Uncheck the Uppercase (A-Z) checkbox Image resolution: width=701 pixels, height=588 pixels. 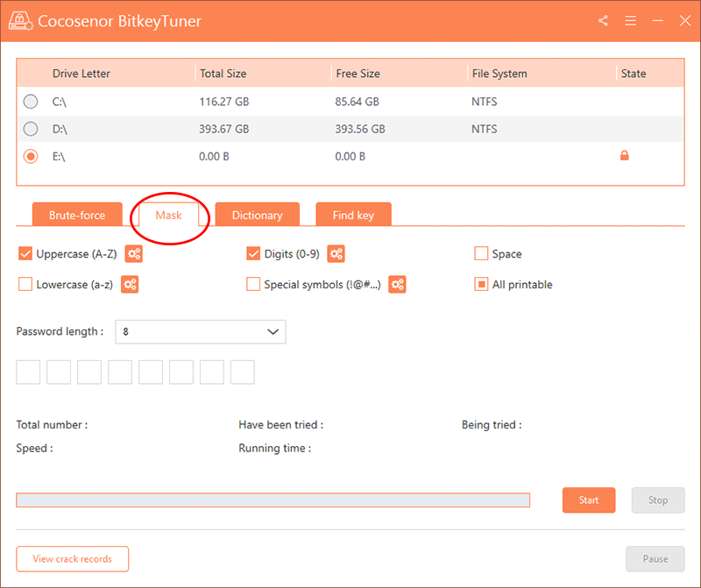[25, 253]
